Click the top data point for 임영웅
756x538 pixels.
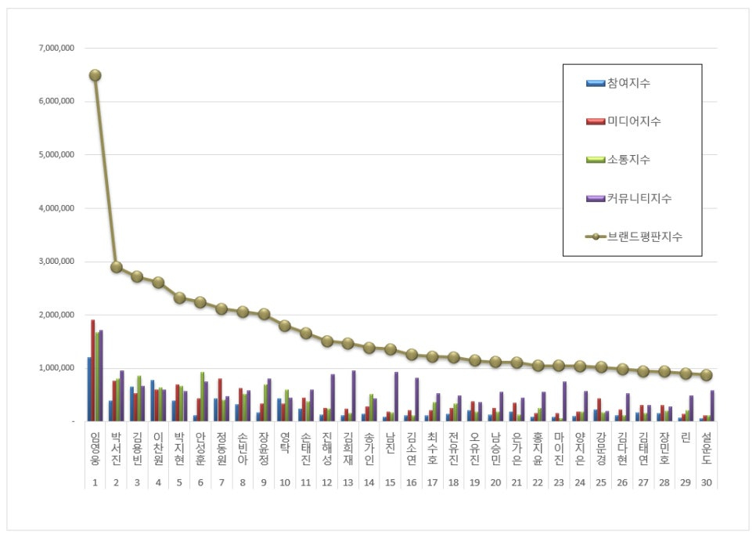click(x=95, y=75)
